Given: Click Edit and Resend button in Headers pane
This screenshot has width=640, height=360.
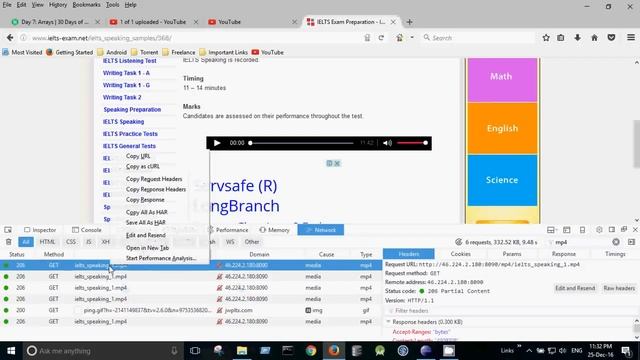Looking at the screenshot, I should point(575,288).
